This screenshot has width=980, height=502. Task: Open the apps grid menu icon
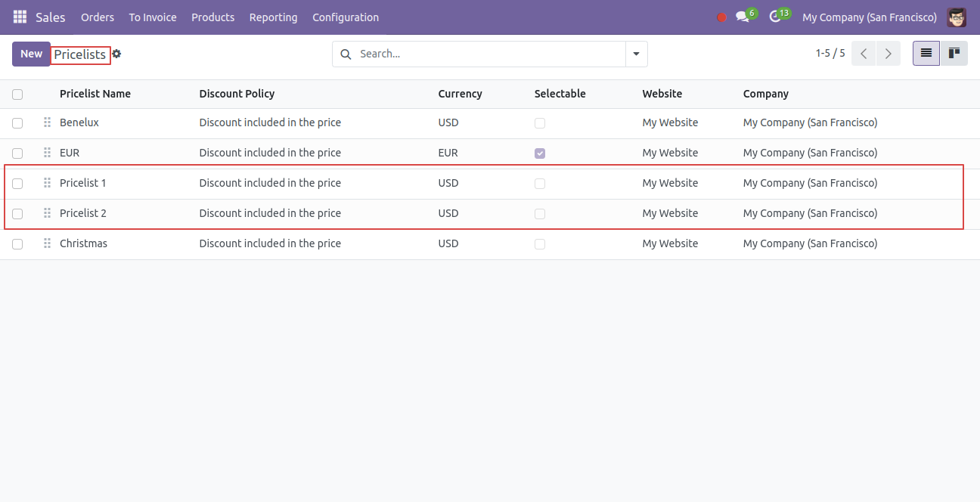point(20,17)
